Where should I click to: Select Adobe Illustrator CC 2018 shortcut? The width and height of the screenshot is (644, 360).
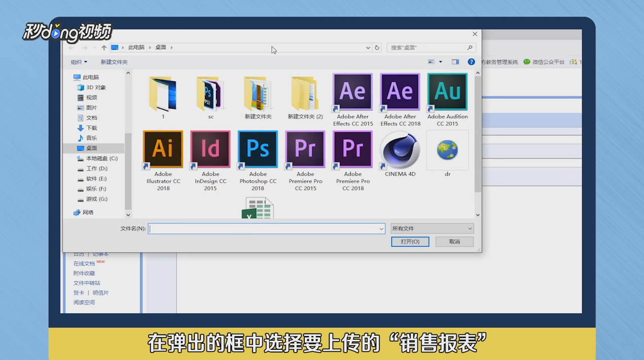click(163, 160)
